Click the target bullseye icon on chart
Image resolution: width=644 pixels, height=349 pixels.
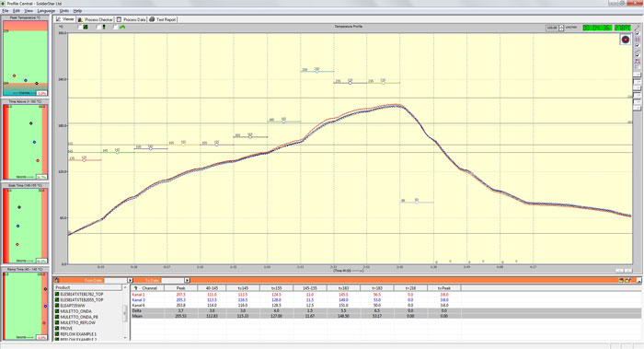click(x=626, y=40)
